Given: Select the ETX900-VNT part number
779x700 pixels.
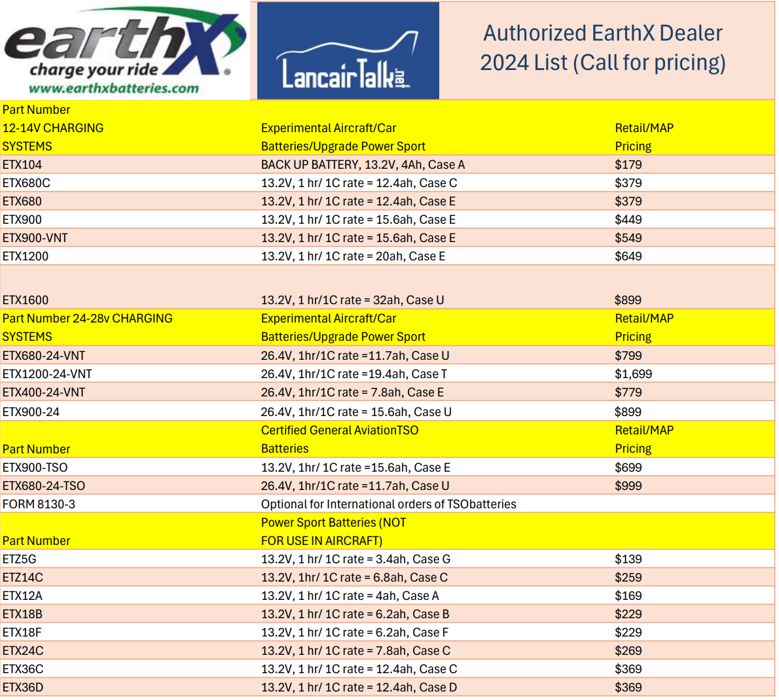Looking at the screenshot, I should pyautogui.click(x=35, y=238).
